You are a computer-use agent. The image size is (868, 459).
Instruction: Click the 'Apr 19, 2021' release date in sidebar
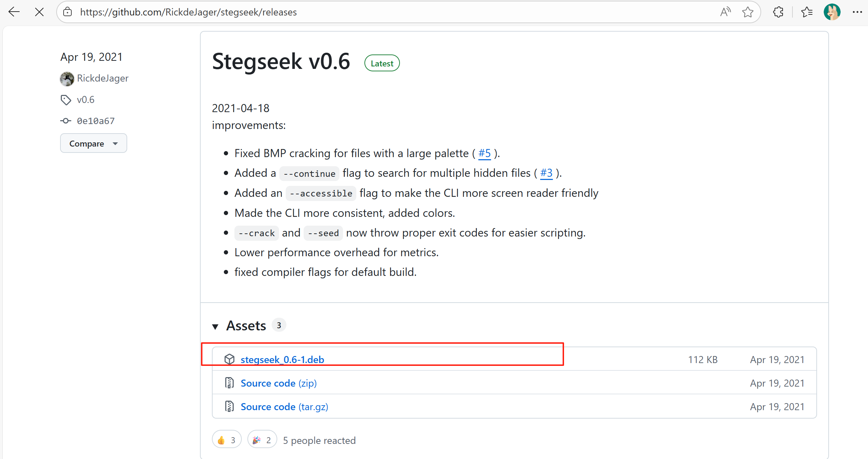91,57
